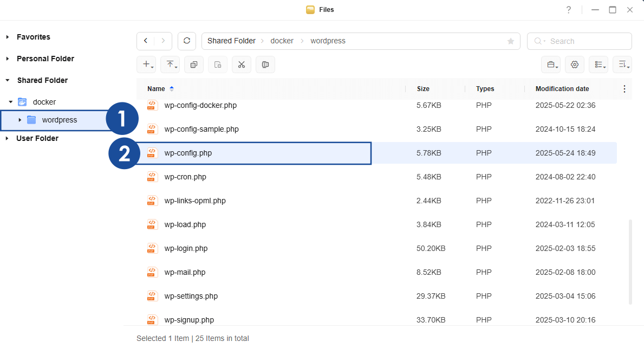Select Favorites in the sidebar
The image size is (644, 348).
tap(33, 37)
